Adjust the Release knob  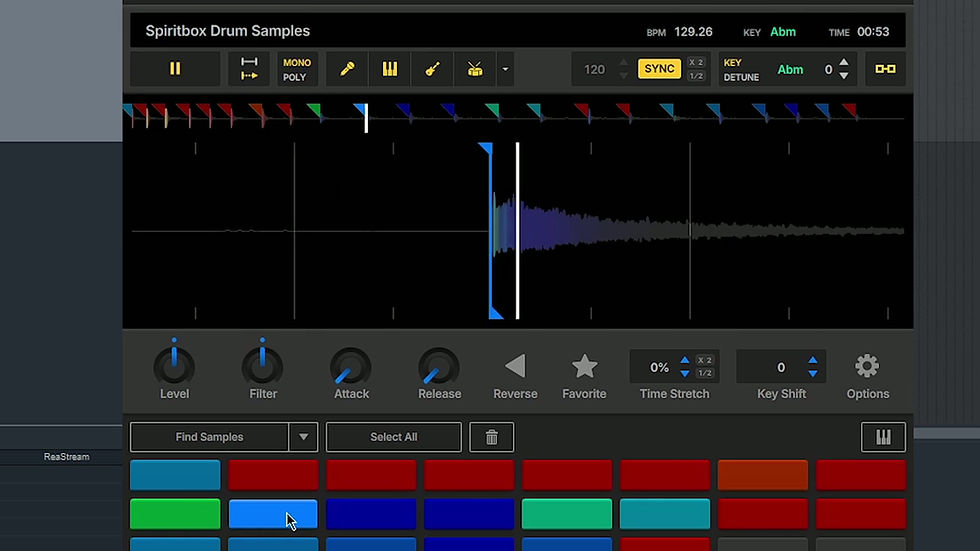point(439,366)
